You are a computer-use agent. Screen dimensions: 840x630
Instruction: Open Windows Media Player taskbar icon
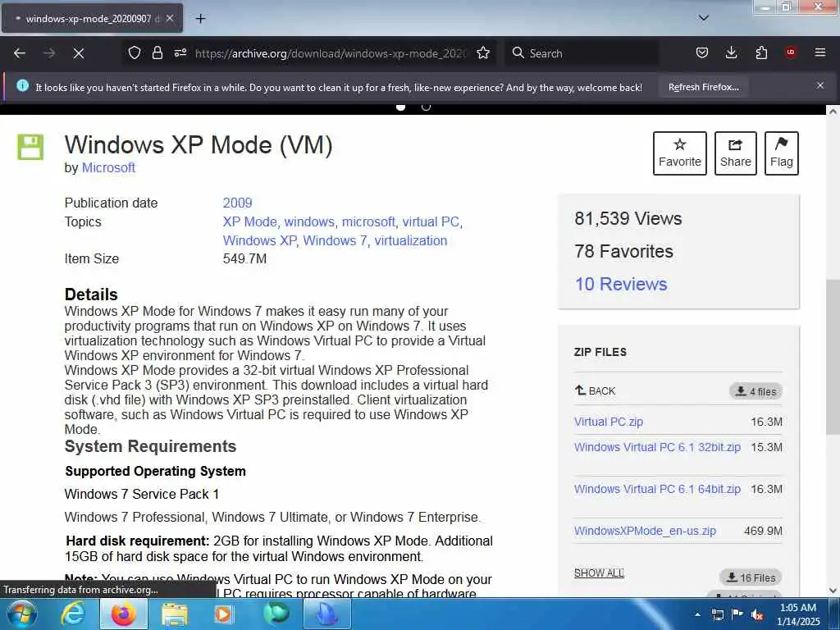pyautogui.click(x=223, y=614)
